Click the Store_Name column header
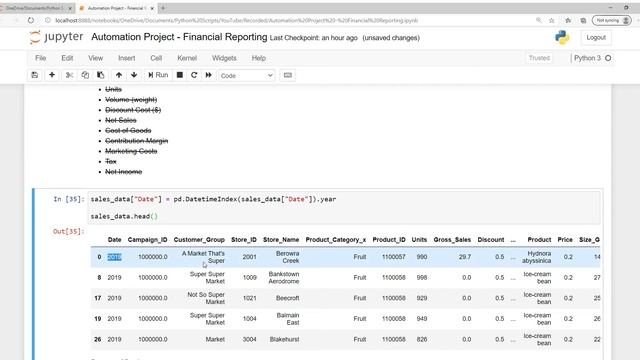Image resolution: width=640 pixels, height=360 pixels. 281,240
